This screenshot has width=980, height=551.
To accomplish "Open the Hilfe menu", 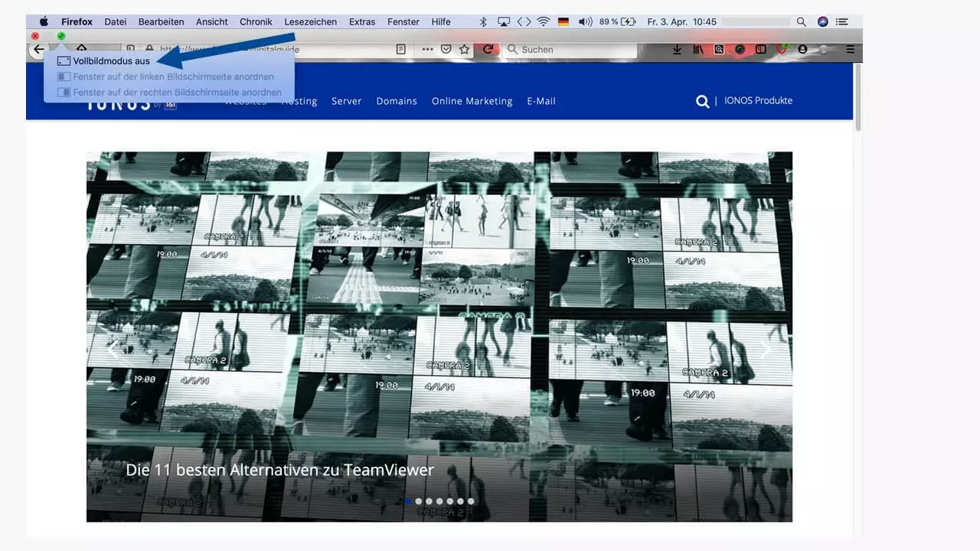I will 441,21.
